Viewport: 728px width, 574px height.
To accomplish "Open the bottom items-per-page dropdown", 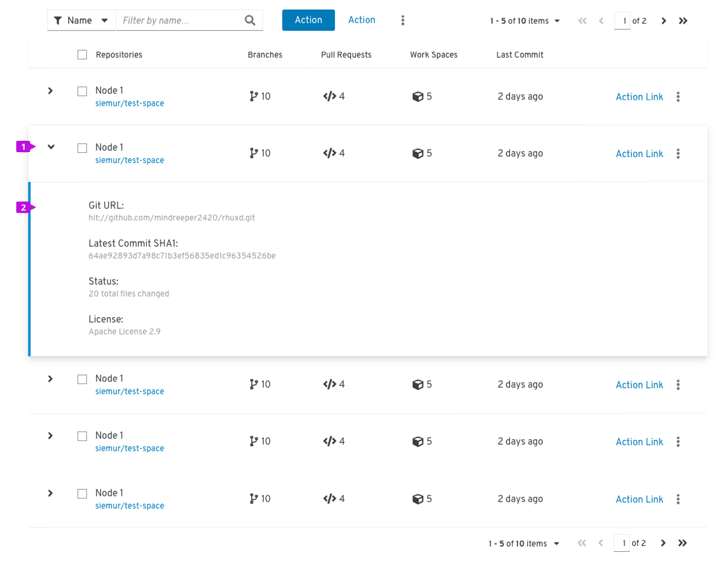I will (524, 543).
